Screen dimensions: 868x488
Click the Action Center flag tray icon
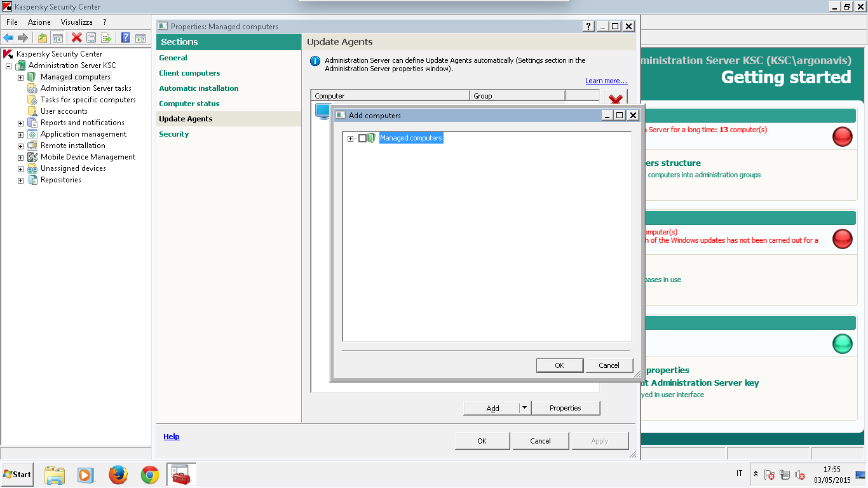770,475
